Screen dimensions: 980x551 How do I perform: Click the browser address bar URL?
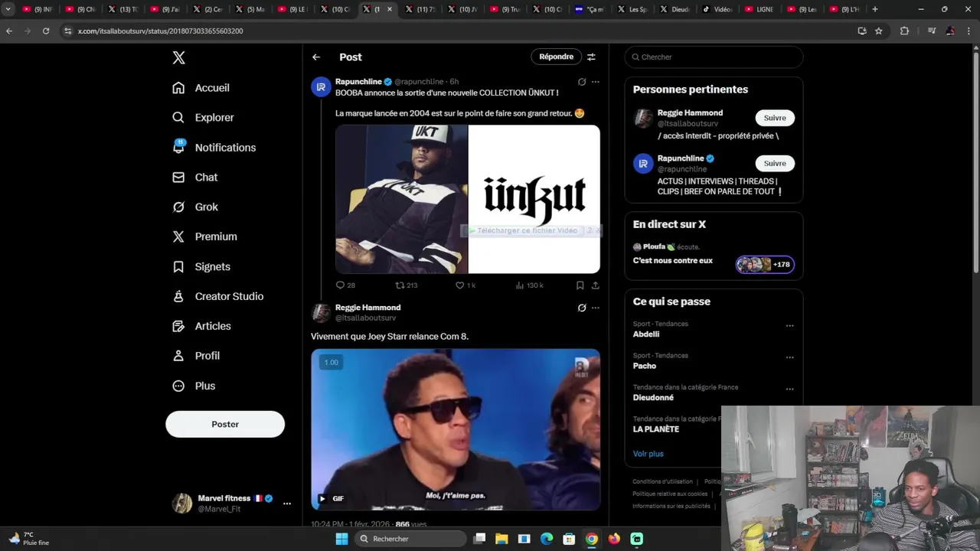tap(160, 31)
